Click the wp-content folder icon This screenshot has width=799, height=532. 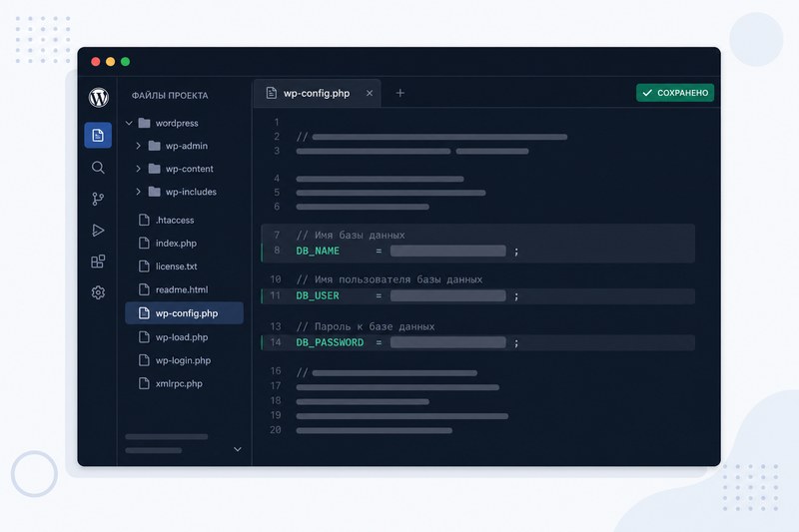(x=154, y=169)
